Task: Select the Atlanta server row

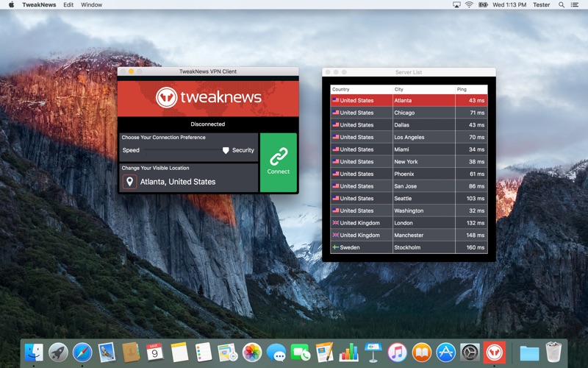Action: (x=409, y=100)
